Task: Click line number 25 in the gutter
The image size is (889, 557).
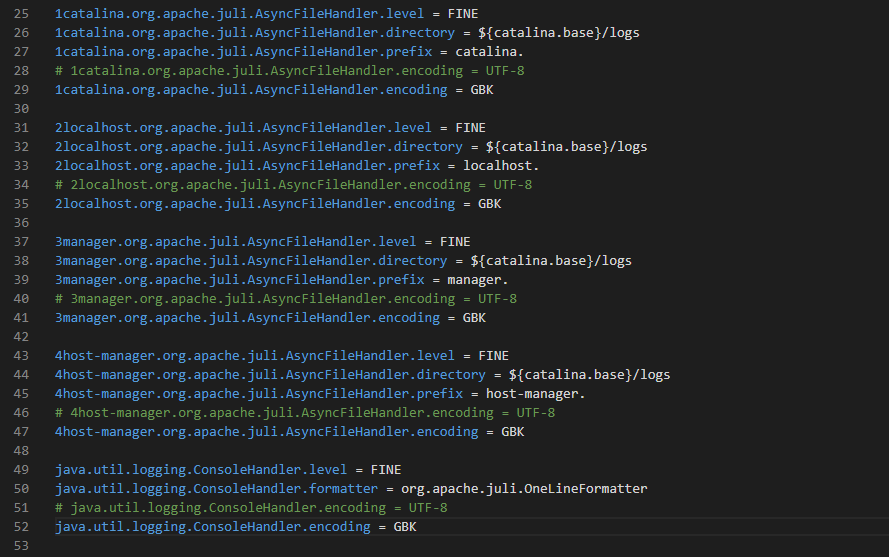Action: coord(21,14)
